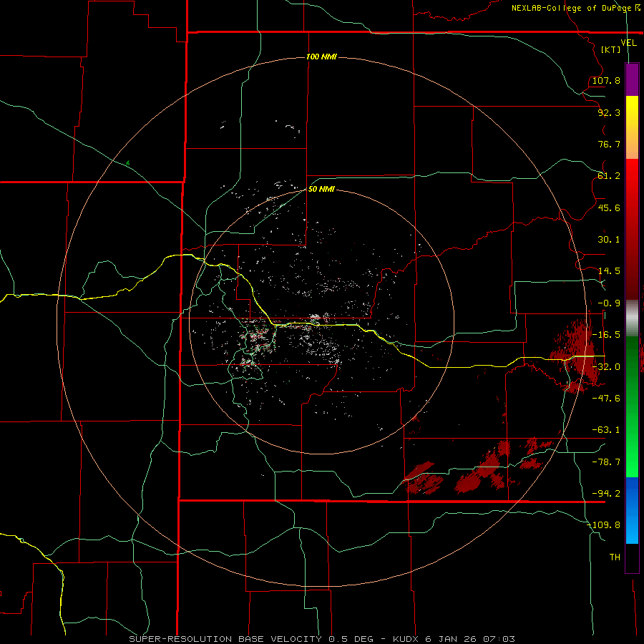This screenshot has height=644, width=644.
Task: Click the gray segment of the color bar
Action: coord(632,318)
